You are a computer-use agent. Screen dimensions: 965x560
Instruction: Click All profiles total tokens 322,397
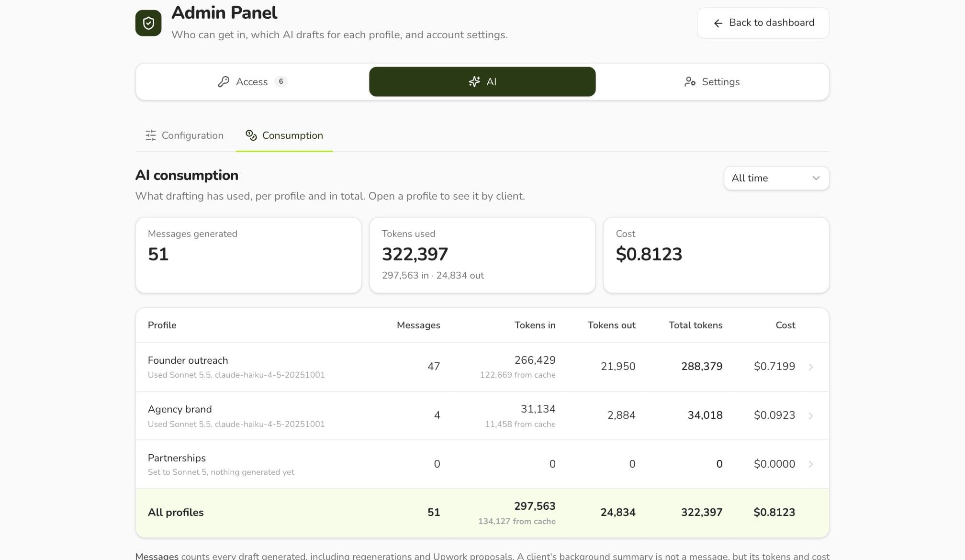tap(702, 512)
